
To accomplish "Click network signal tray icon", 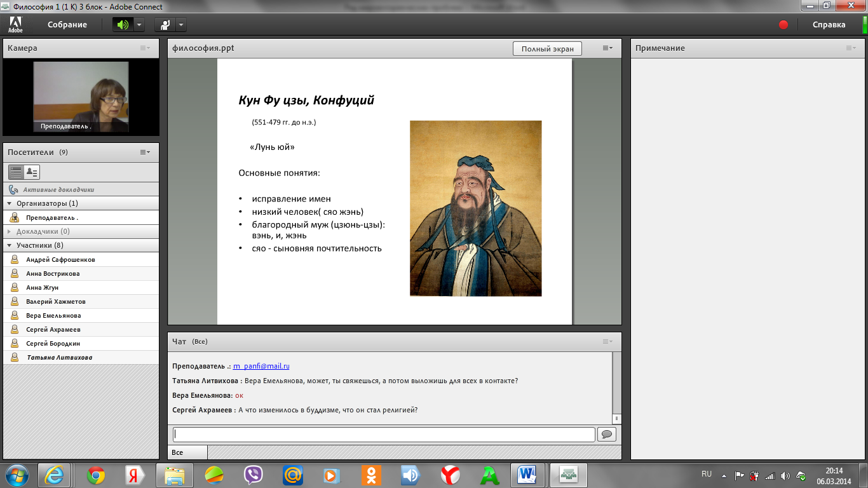I will [770, 475].
